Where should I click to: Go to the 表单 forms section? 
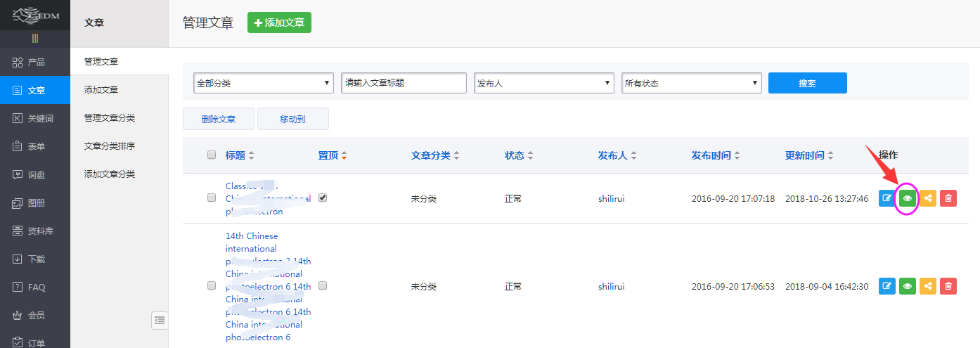35,147
